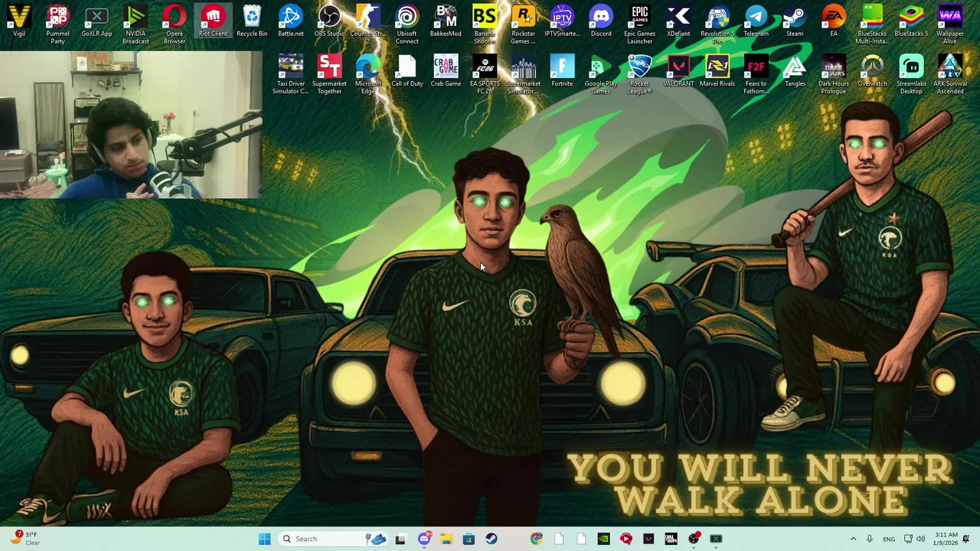Switch the ENG input language indicator
This screenshot has width=980, height=551.
click(x=889, y=539)
